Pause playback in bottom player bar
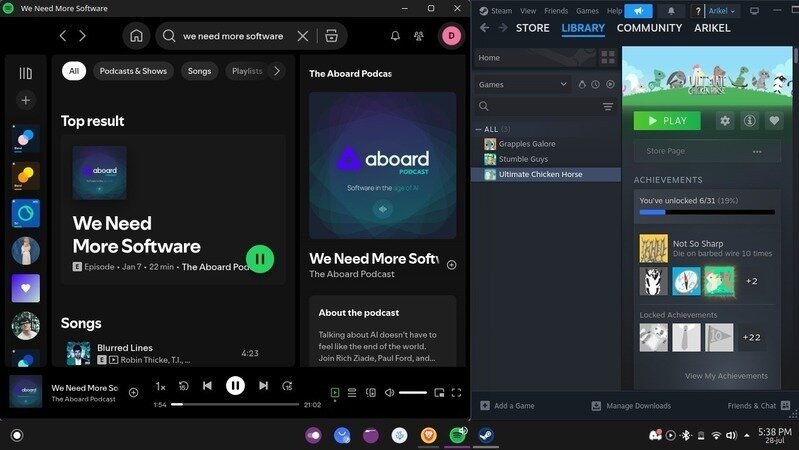The image size is (799, 450). [x=235, y=386]
